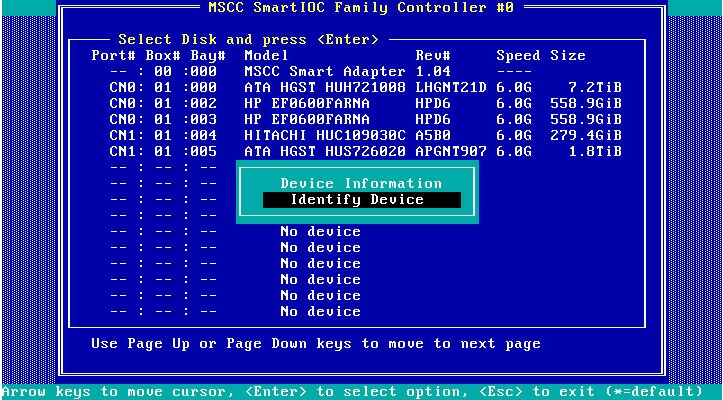The width and height of the screenshot is (723, 400).
Task: Select the HP EF0600FARNA disk in bay 002
Action: (x=356, y=103)
